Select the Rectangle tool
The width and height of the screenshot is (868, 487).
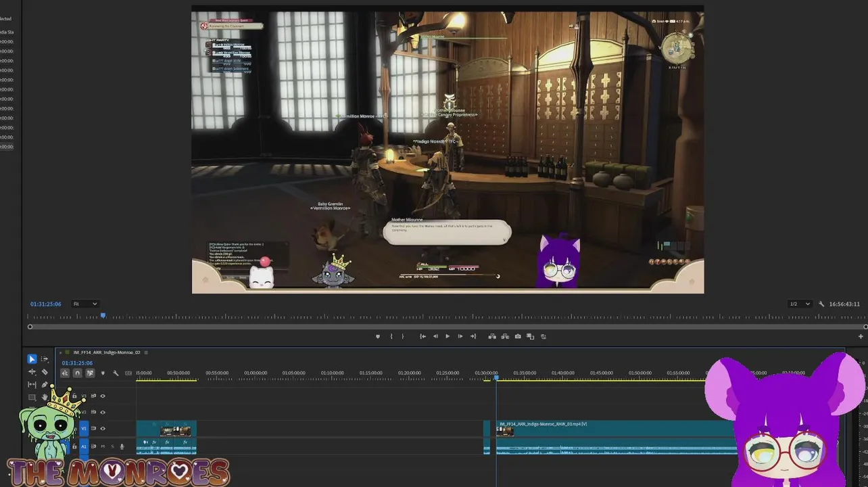coord(32,398)
